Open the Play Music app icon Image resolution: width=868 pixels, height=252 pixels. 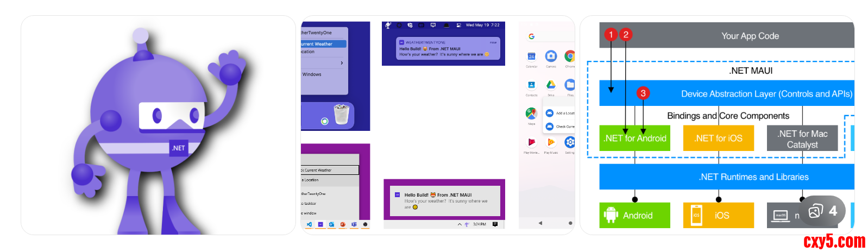click(x=551, y=142)
